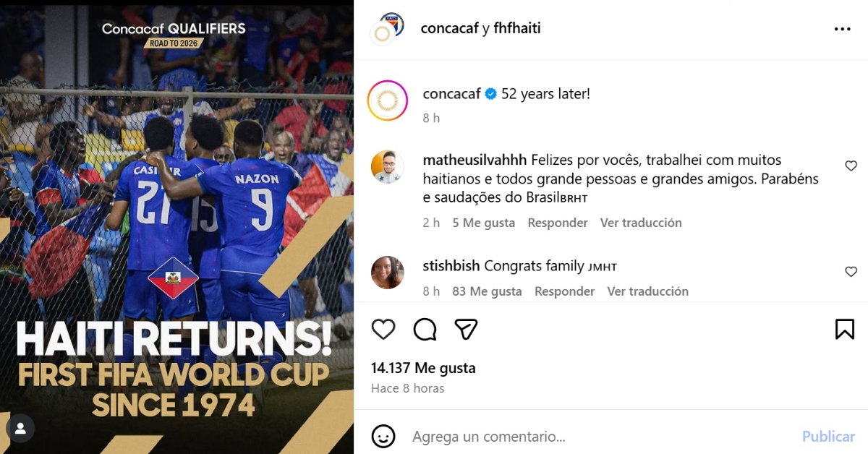
Task: View the 14.137 Me gusta likes list
Action: (x=423, y=368)
